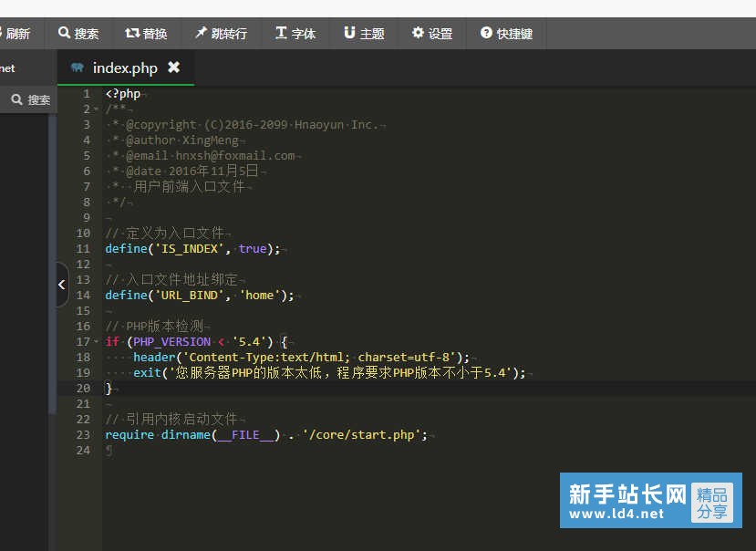The height and width of the screenshot is (551, 756).
Task: Open the 主题 theme picker
Action: pyautogui.click(x=349, y=33)
